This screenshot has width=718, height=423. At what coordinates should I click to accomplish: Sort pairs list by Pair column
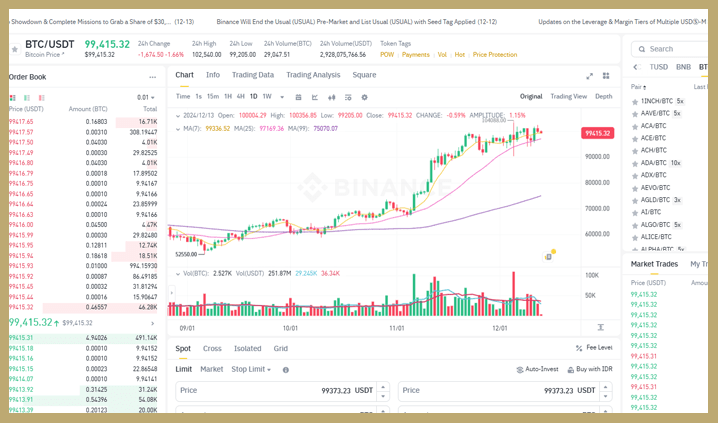638,87
